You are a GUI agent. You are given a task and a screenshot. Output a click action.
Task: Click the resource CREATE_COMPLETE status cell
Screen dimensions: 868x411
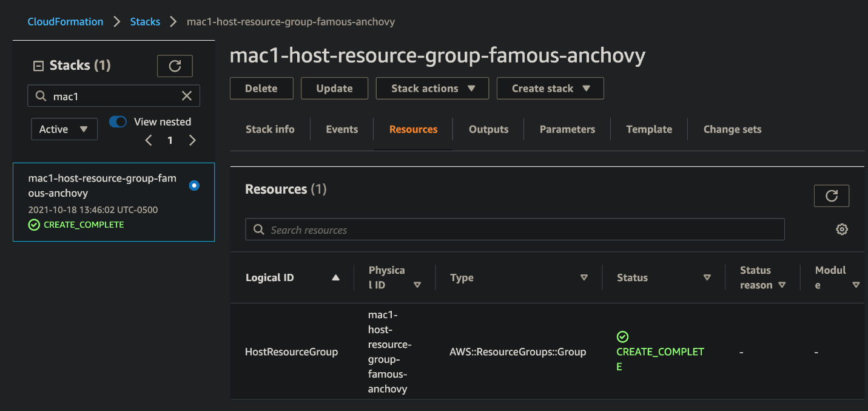(x=660, y=352)
